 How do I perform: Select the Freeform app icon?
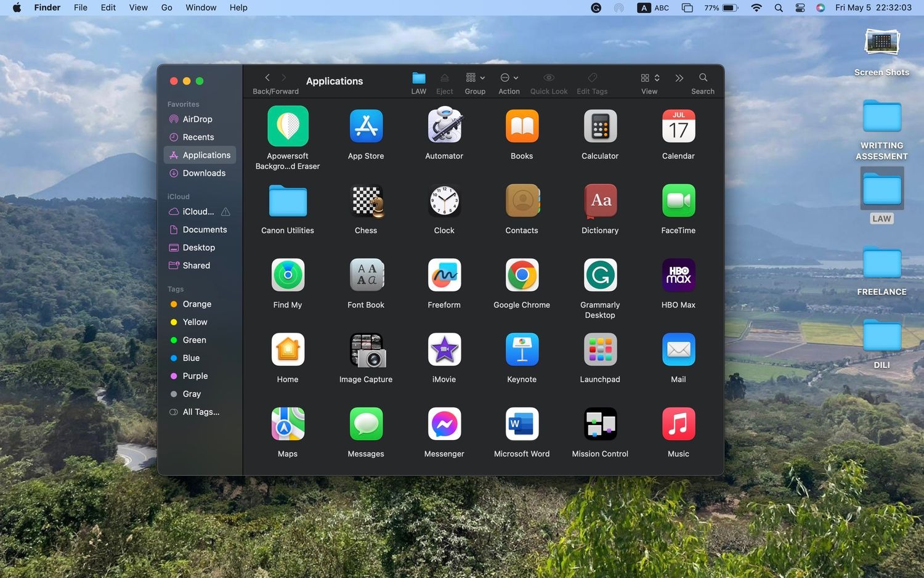click(x=444, y=275)
